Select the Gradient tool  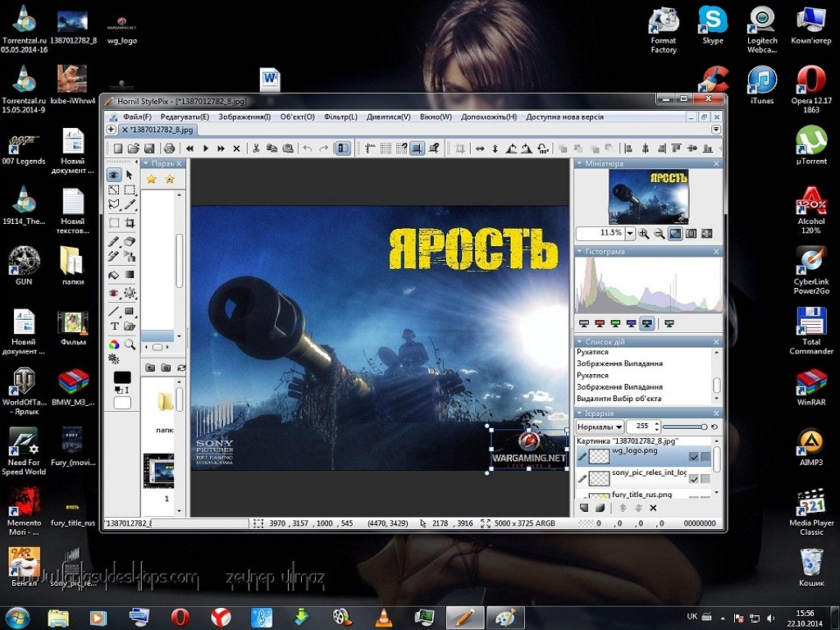[129, 275]
